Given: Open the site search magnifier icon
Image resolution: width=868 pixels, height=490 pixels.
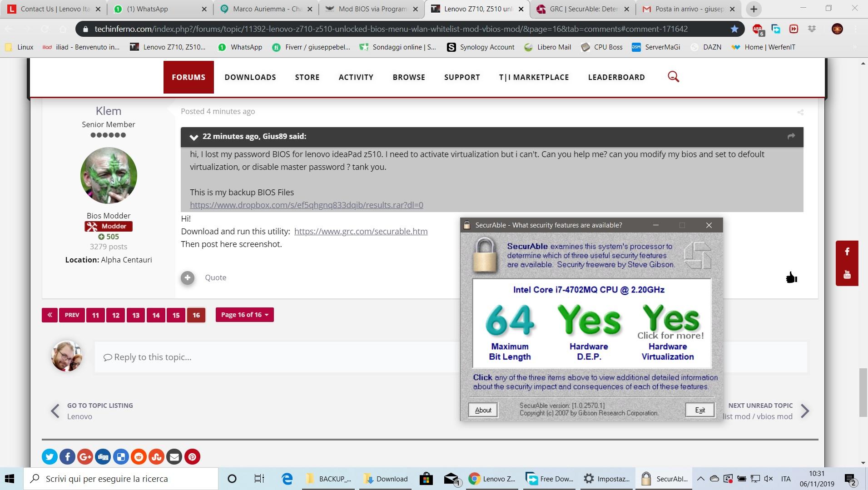Looking at the screenshot, I should (x=673, y=77).
